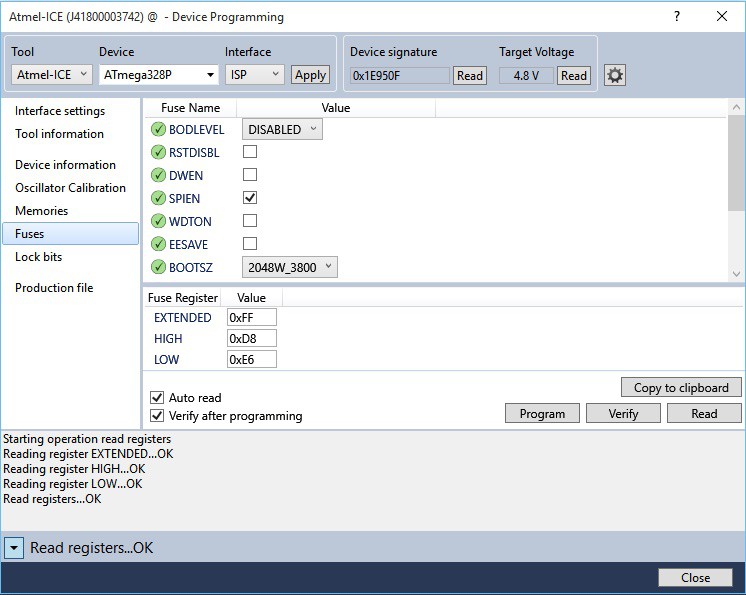Read the device signature

pos(470,75)
